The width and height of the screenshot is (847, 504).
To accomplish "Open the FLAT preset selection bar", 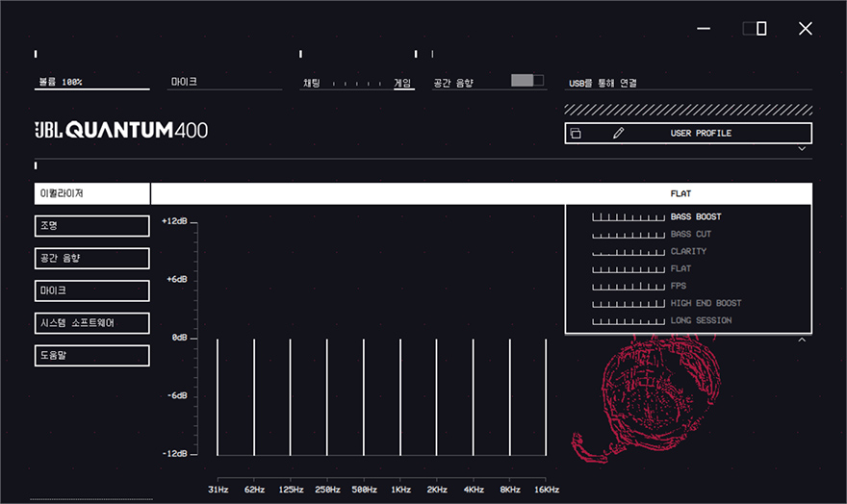I will [x=481, y=193].
